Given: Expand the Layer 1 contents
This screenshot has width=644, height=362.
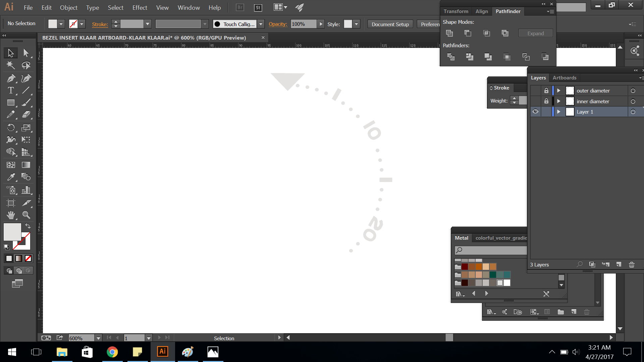Looking at the screenshot, I should tap(559, 112).
